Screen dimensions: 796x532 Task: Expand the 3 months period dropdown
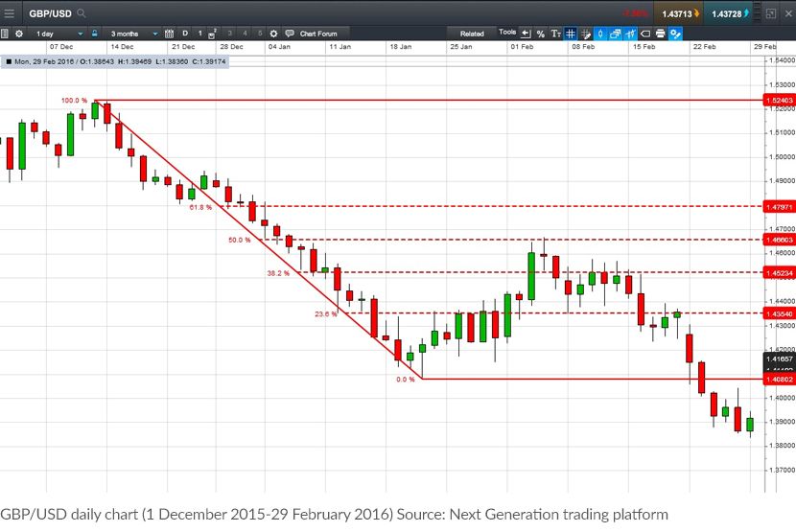point(133,34)
